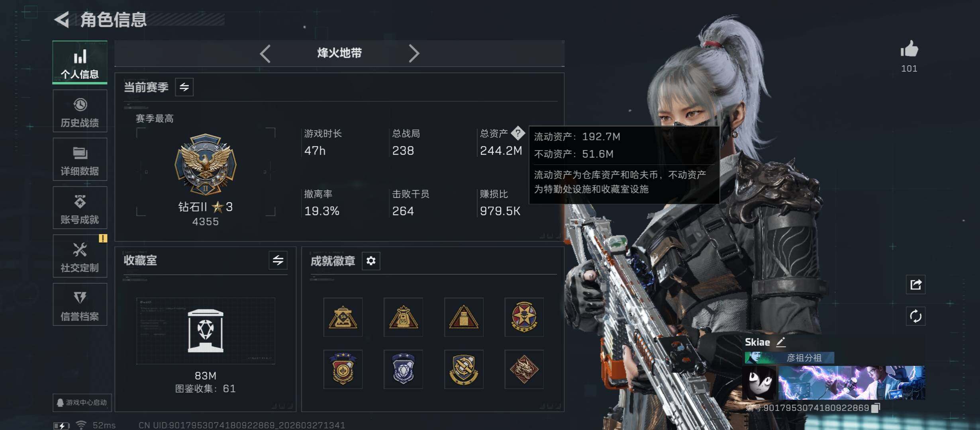Open the 详细数据 tab
Viewport: 980px width, 430px height.
pyautogui.click(x=80, y=160)
